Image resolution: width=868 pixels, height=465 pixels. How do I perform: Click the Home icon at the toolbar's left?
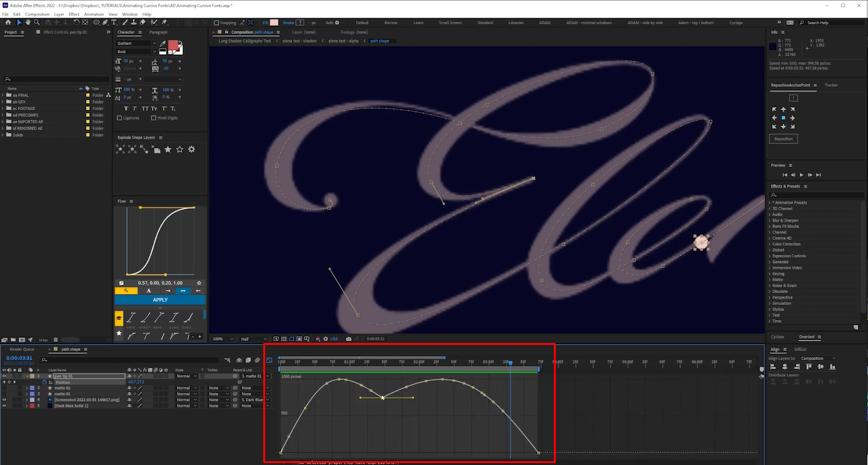pos(8,22)
